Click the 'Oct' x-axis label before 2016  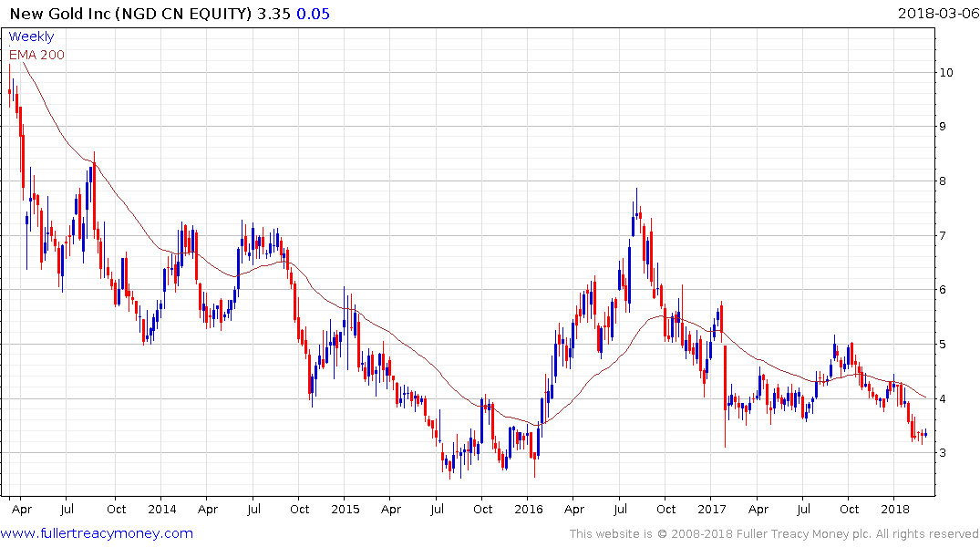pyautogui.click(x=482, y=509)
